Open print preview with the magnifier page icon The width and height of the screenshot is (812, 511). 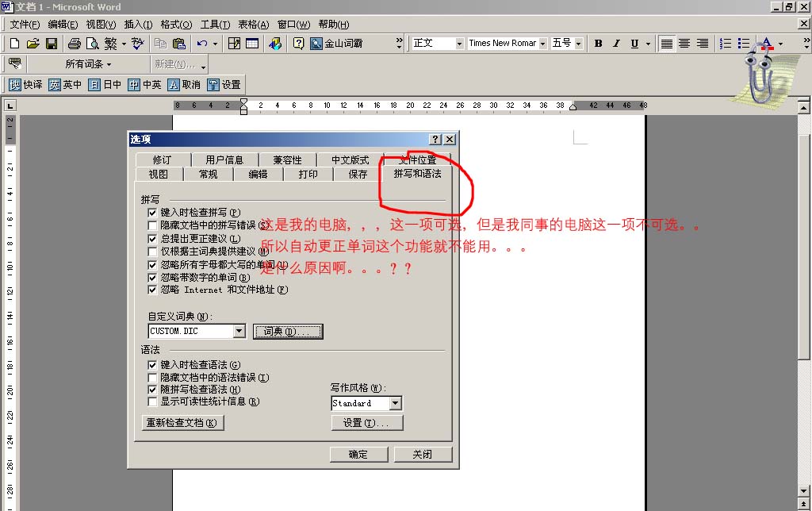92,44
